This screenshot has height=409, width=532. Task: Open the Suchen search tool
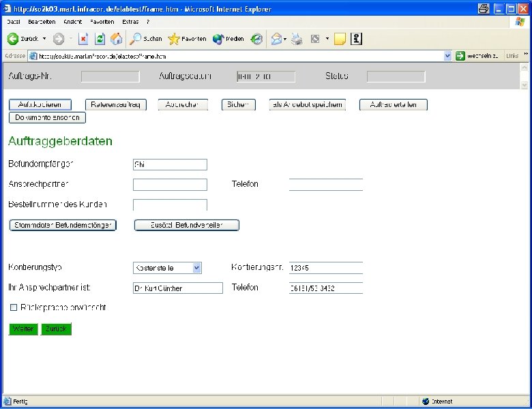[x=145, y=39]
